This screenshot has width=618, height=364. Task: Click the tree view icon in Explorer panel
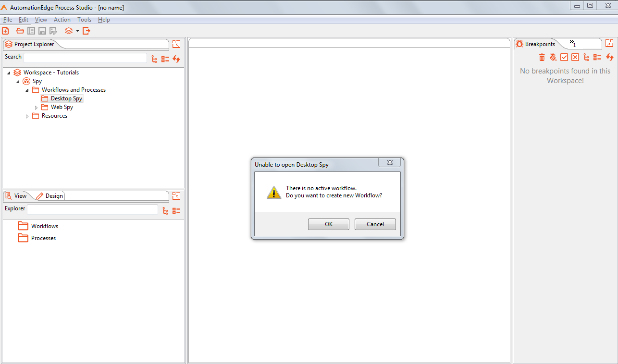coord(165,211)
